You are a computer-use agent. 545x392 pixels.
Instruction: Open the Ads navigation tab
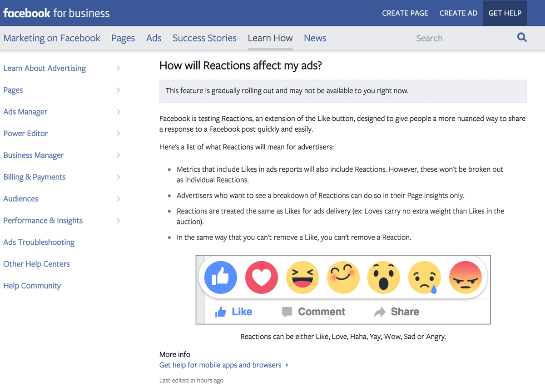(154, 38)
